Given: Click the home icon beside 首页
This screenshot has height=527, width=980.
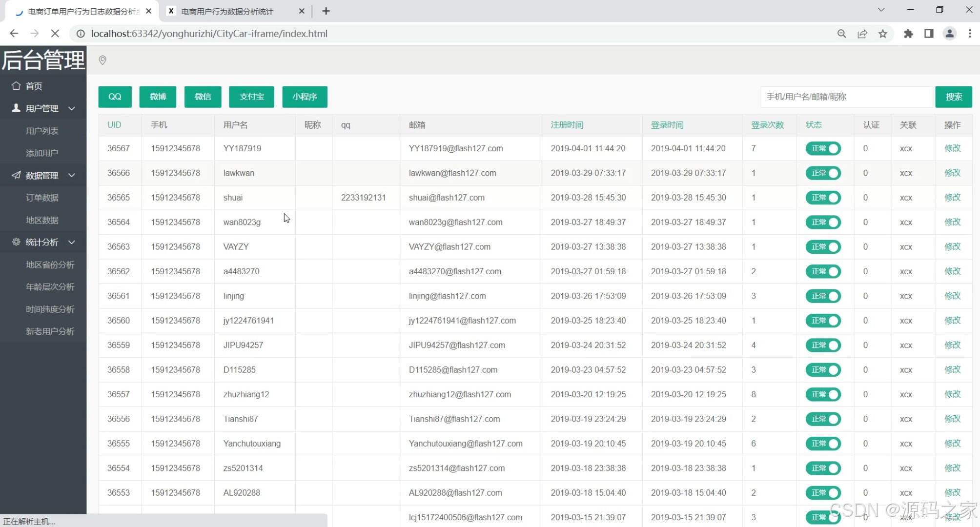Looking at the screenshot, I should click(x=16, y=86).
